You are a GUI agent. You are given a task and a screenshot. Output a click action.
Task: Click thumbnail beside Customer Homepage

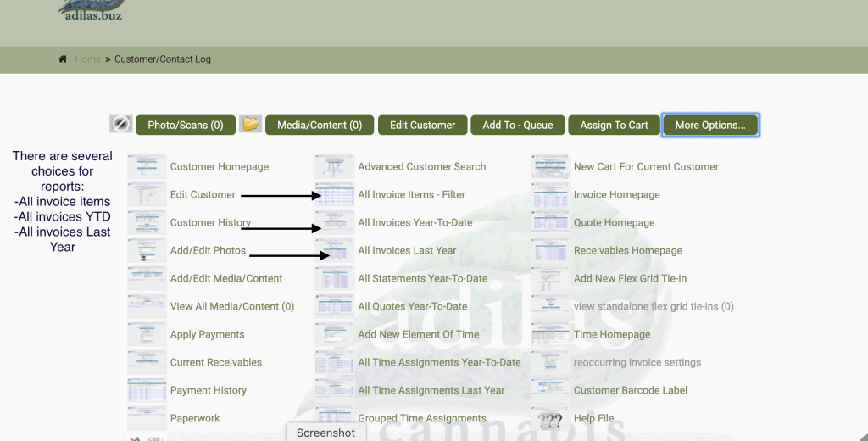click(x=147, y=166)
